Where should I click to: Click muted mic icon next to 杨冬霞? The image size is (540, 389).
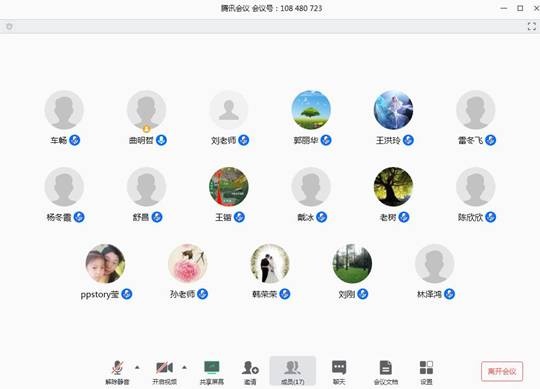point(79,217)
